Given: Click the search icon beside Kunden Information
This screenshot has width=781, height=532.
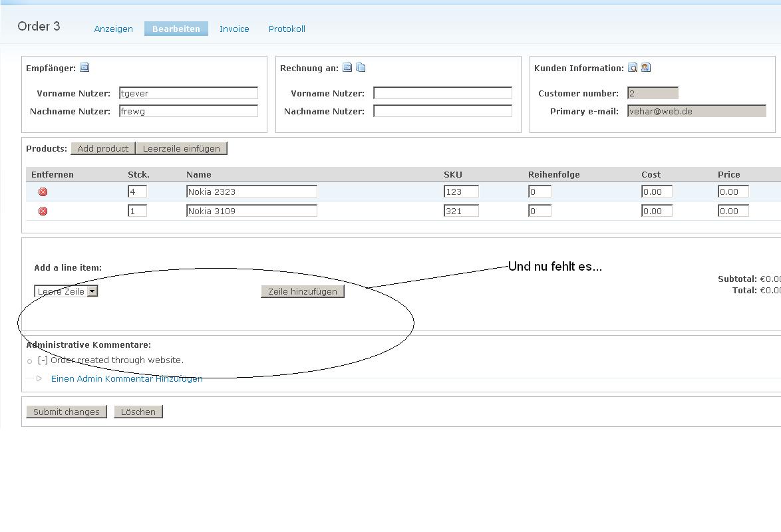Looking at the screenshot, I should point(633,67).
